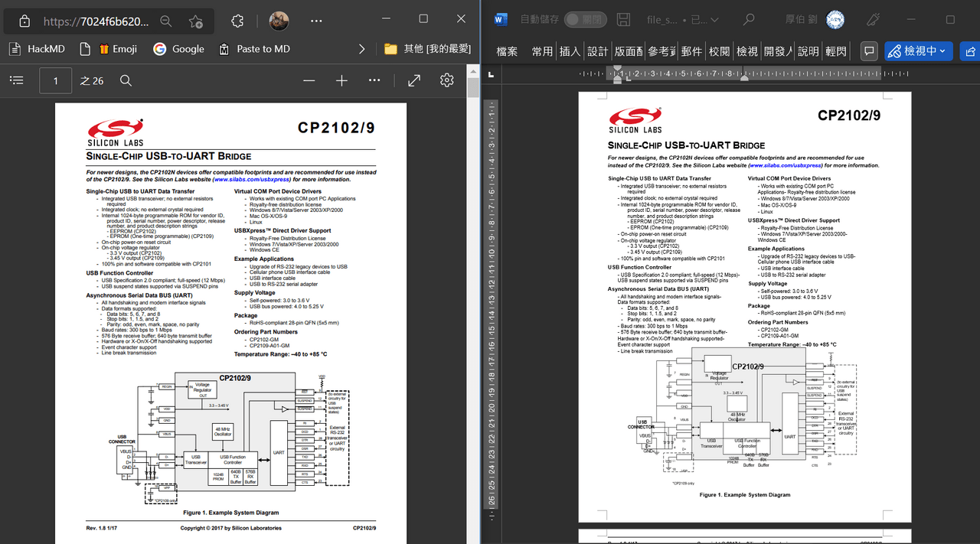Open the browser Settings and more menu
The image size is (980, 544).
click(316, 21)
